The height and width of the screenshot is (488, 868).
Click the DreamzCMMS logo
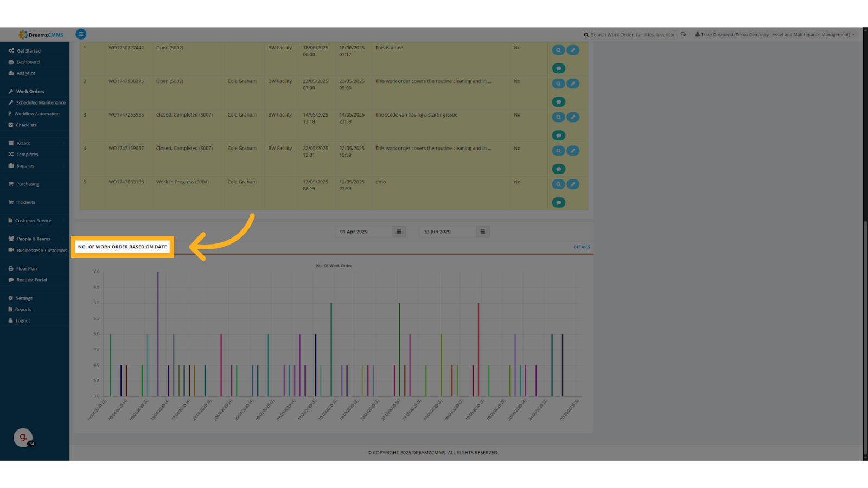[41, 35]
